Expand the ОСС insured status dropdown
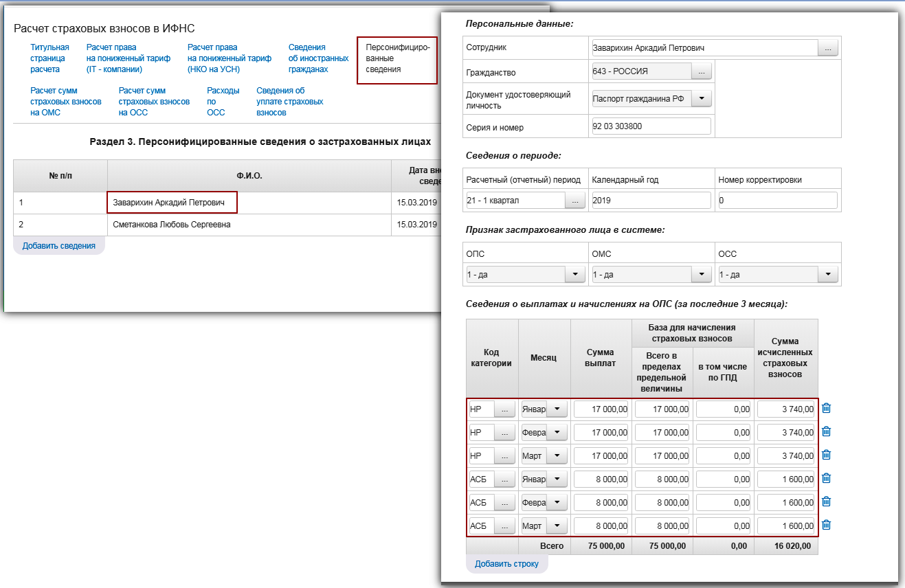 (828, 275)
